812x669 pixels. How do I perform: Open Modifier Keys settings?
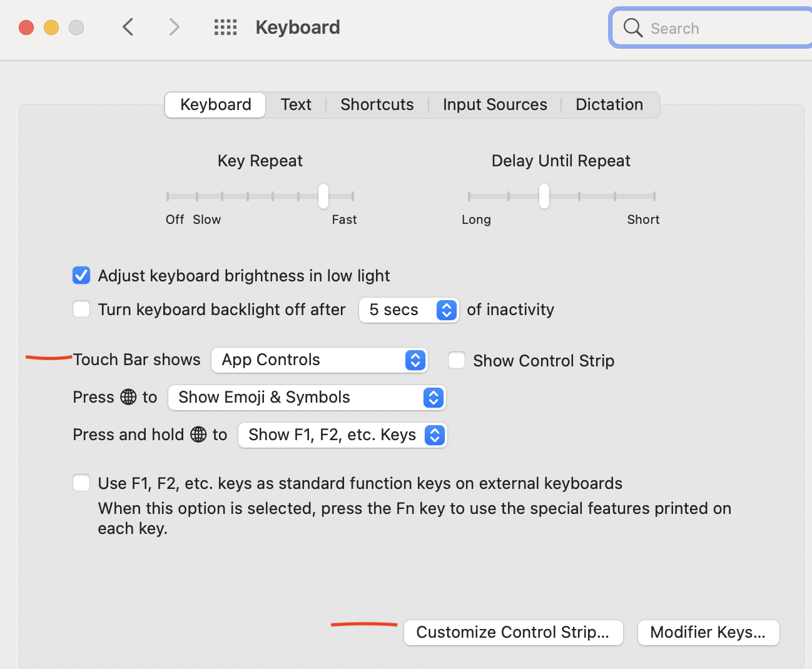708,632
